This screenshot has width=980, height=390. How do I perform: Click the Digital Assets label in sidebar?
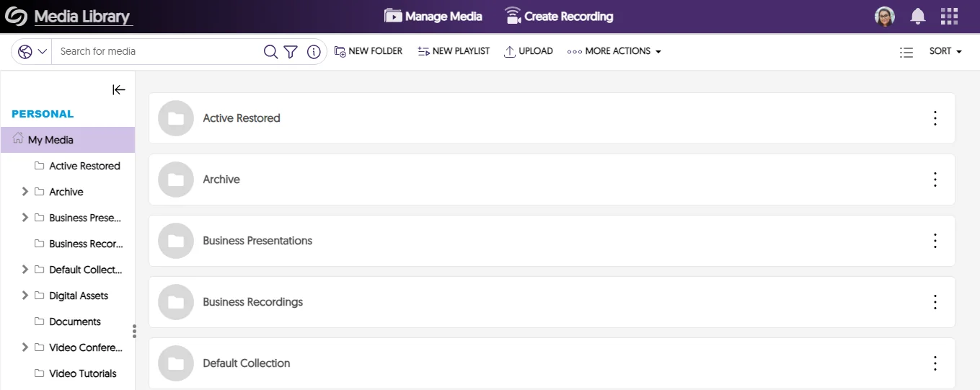[x=79, y=296]
